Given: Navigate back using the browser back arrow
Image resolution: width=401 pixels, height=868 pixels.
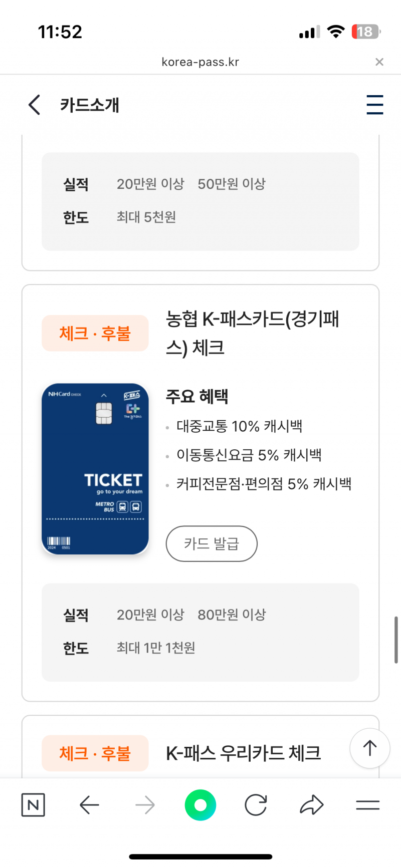Looking at the screenshot, I should click(x=89, y=805).
